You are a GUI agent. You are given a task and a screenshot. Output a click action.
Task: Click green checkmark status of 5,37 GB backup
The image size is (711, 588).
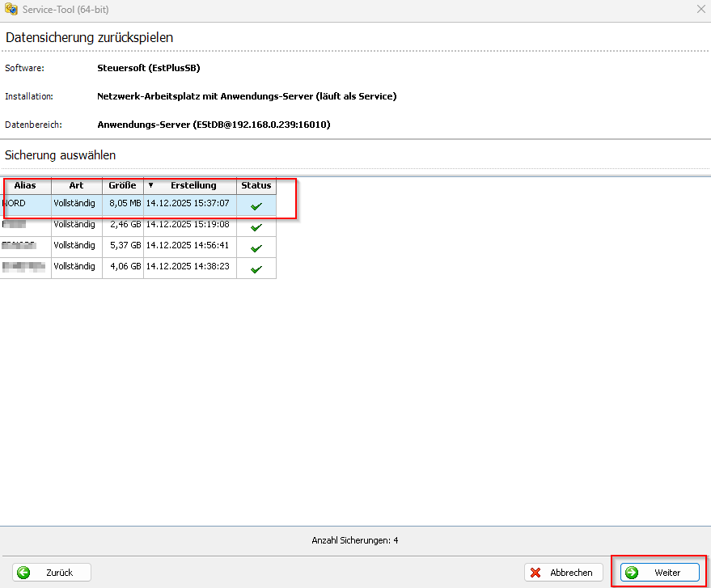coord(256,248)
